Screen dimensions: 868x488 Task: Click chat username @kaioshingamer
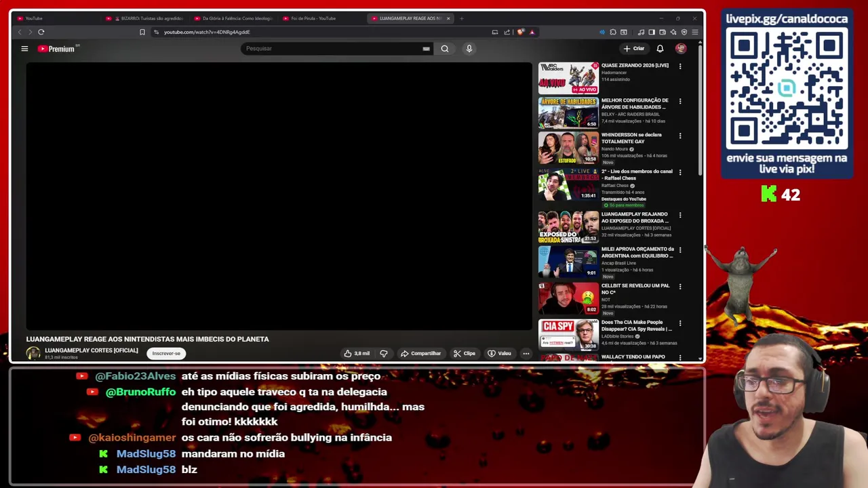[x=132, y=438]
